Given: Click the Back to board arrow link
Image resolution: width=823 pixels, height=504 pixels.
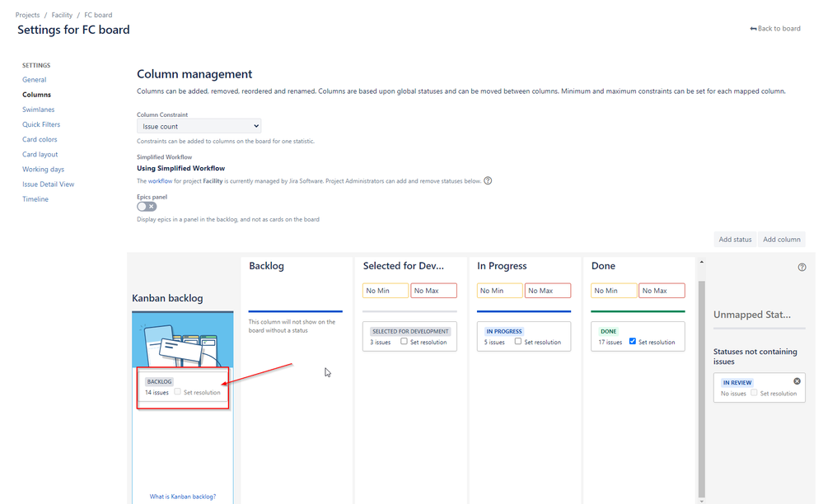Looking at the screenshot, I should coord(774,28).
